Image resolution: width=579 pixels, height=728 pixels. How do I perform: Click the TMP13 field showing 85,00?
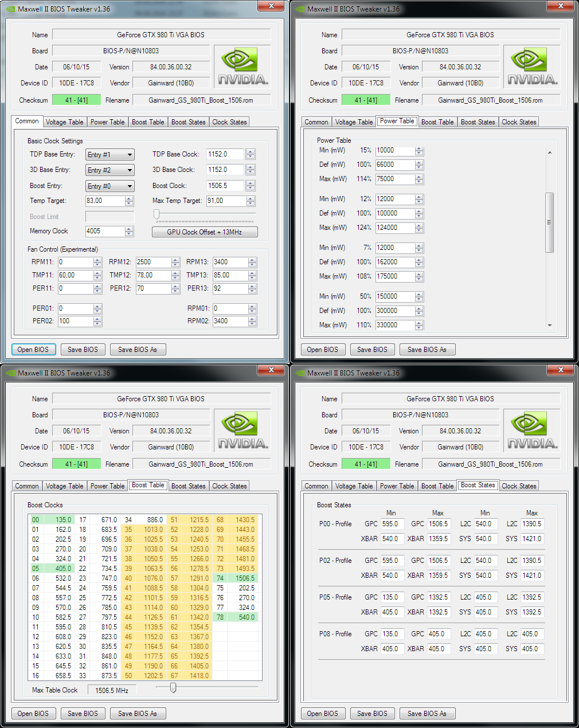(x=230, y=275)
